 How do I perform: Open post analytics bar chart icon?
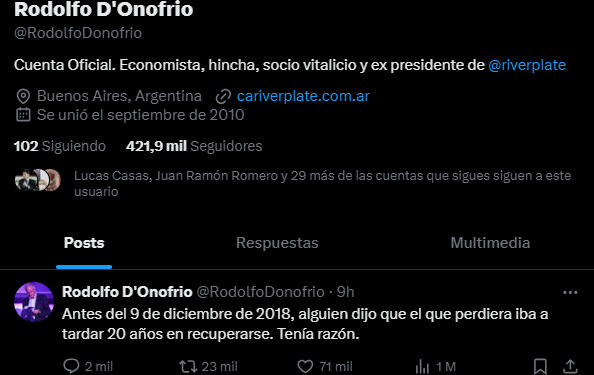coord(422,366)
